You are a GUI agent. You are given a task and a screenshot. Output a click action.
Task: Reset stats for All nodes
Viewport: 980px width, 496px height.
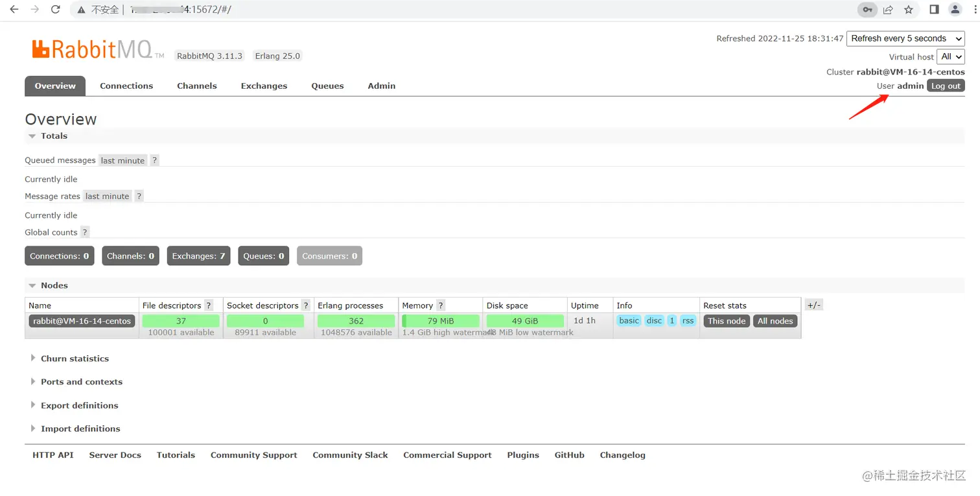[775, 321]
